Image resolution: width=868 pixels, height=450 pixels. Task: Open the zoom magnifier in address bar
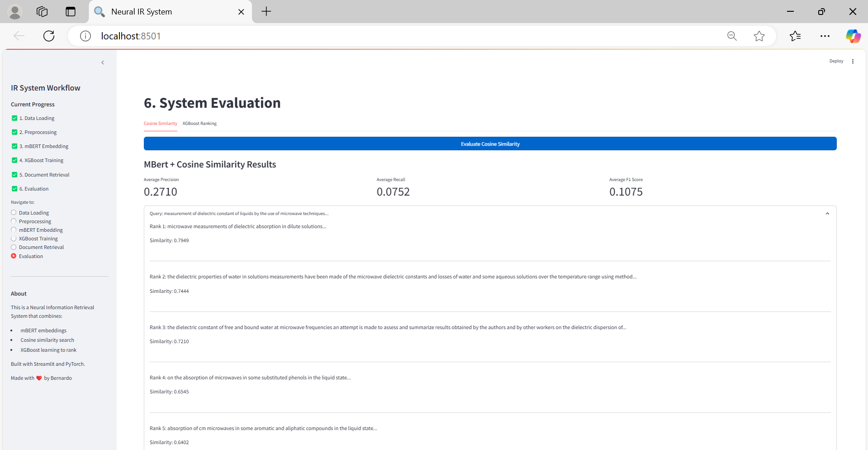(x=732, y=36)
